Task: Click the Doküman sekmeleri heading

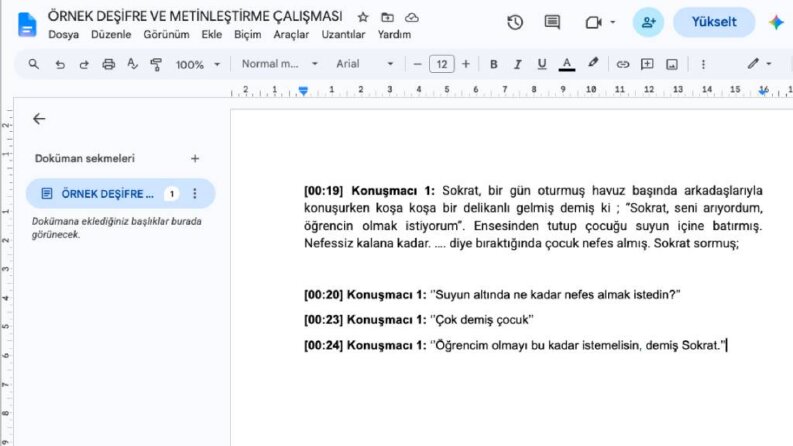Action: (x=84, y=159)
